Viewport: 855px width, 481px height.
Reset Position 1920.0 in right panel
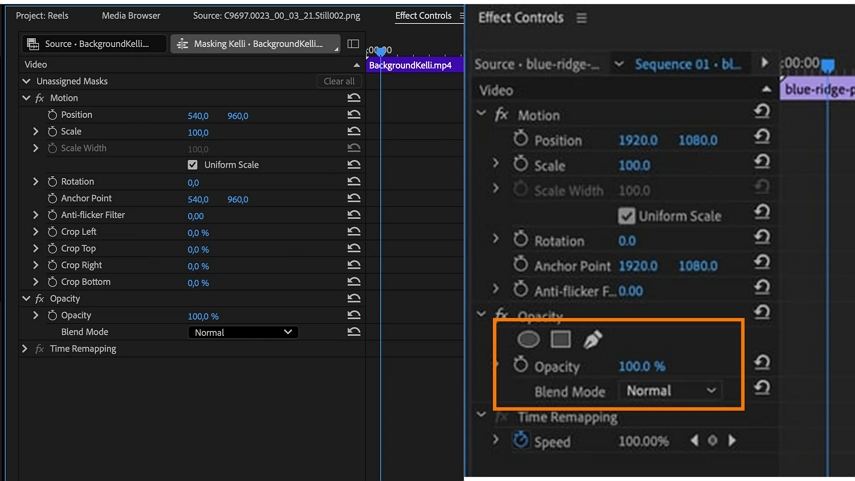click(x=762, y=136)
